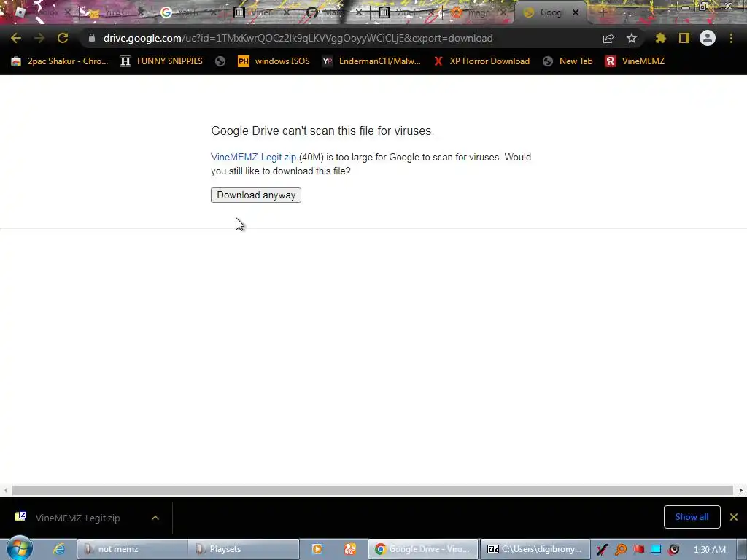This screenshot has height=560, width=747.
Task: Expand the VineMEMZ-Legit.zip download options chevron
Action: click(x=155, y=518)
